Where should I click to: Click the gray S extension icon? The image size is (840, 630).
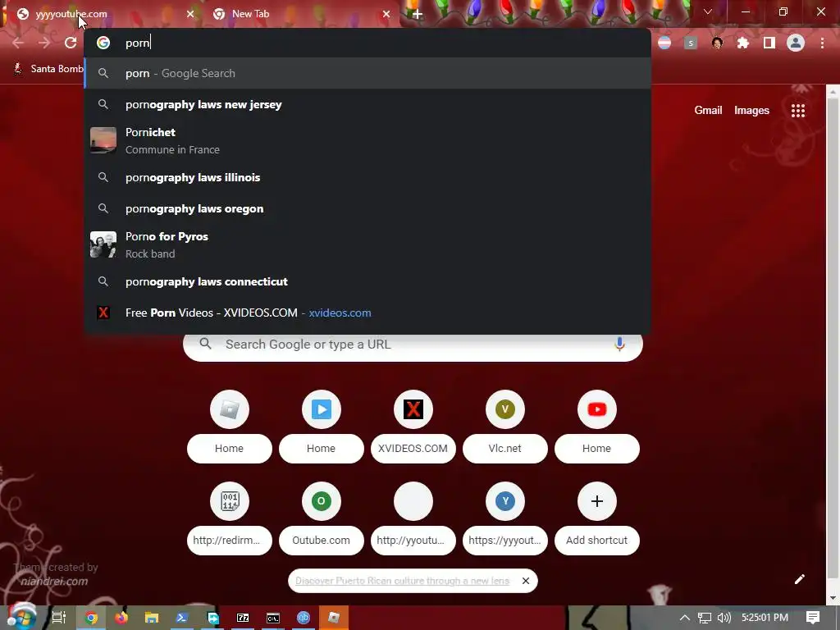pos(691,43)
